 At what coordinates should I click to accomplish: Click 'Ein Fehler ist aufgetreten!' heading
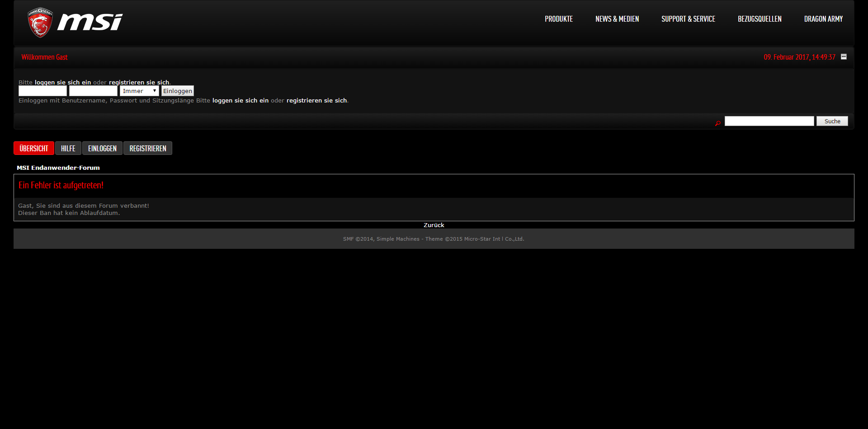point(61,185)
